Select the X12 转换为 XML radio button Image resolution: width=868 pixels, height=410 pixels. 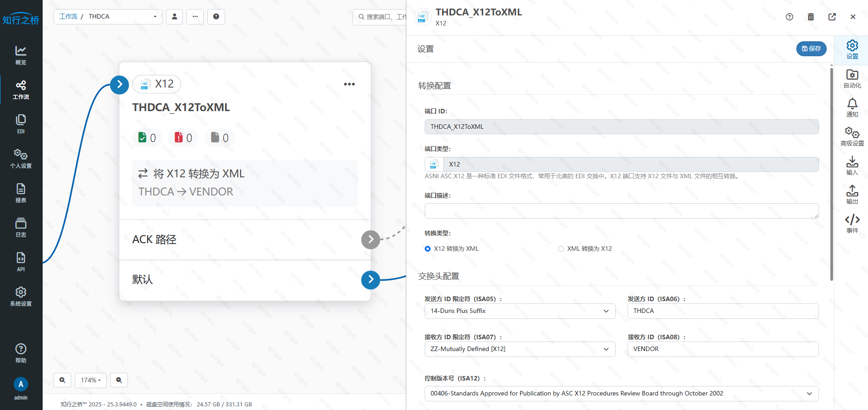click(x=427, y=249)
